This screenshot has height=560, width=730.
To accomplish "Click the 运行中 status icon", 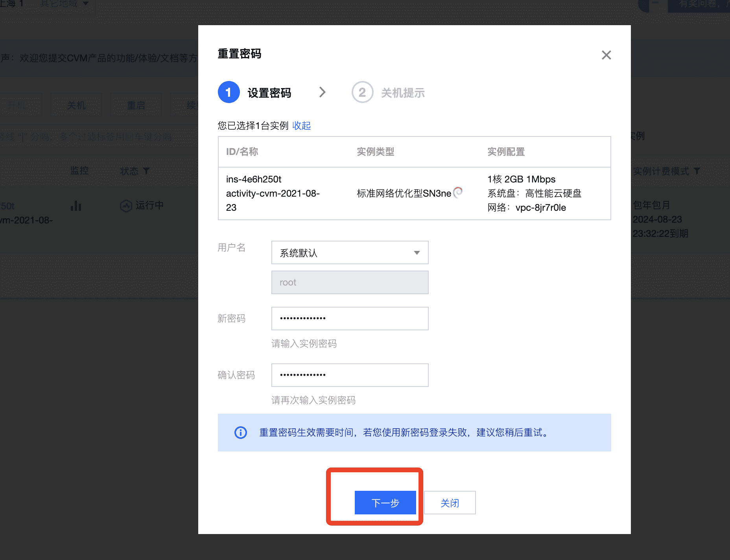I will tap(126, 206).
